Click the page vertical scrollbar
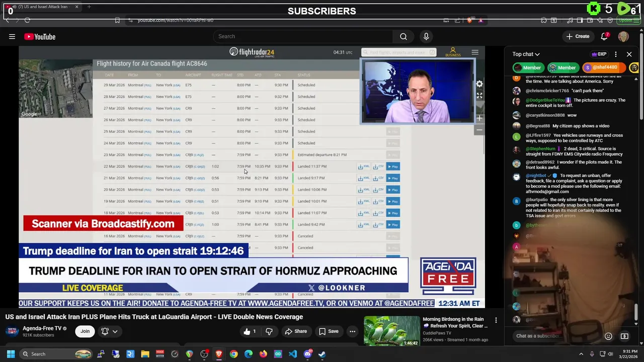Image resolution: width=644 pixels, height=362 pixels. click(x=641, y=75)
